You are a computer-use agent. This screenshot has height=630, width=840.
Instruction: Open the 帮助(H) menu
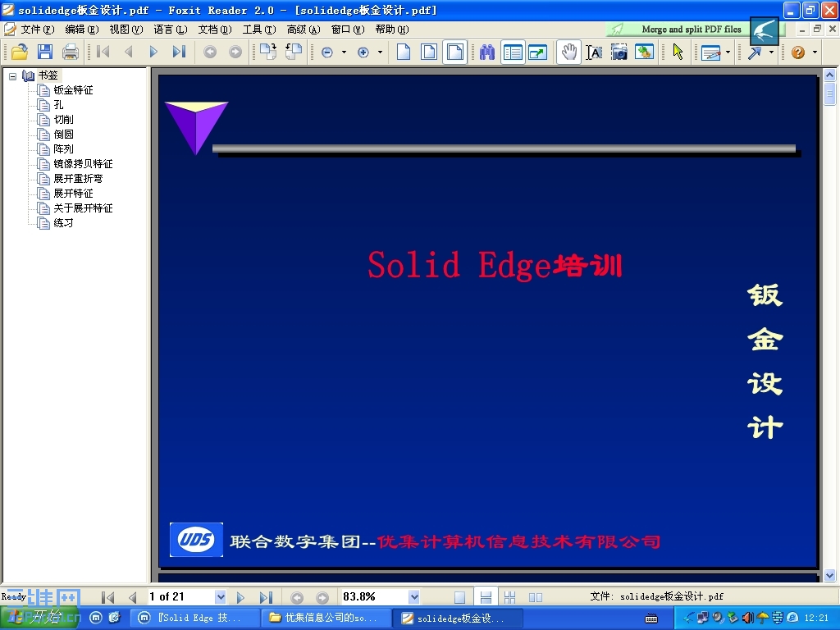tap(391, 29)
